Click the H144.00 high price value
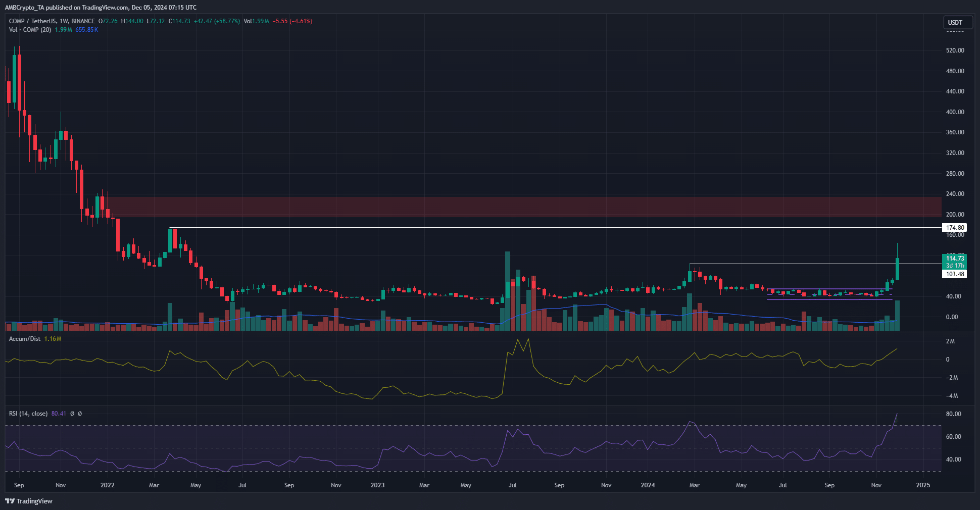This screenshot has width=980, height=510. 132,21
